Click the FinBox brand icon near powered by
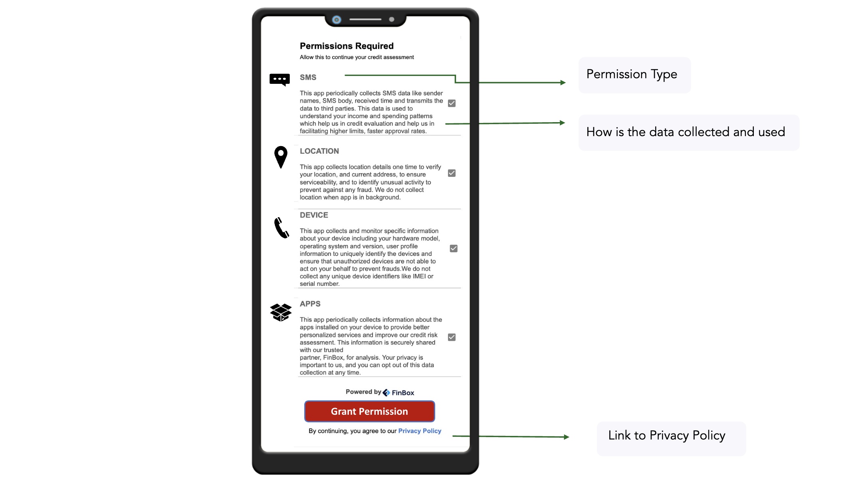Viewport: 868px width, 487px height. tap(386, 392)
